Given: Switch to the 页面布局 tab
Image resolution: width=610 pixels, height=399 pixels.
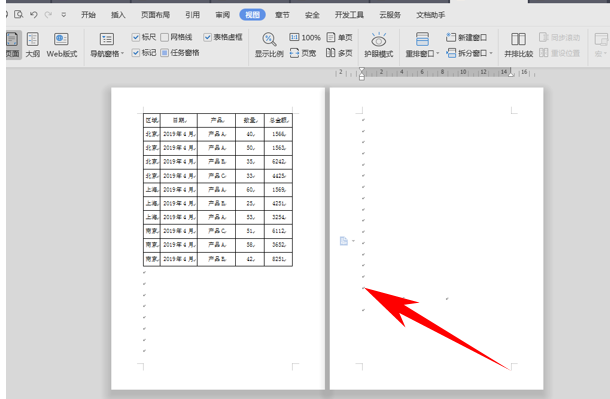Looking at the screenshot, I should pyautogui.click(x=155, y=15).
